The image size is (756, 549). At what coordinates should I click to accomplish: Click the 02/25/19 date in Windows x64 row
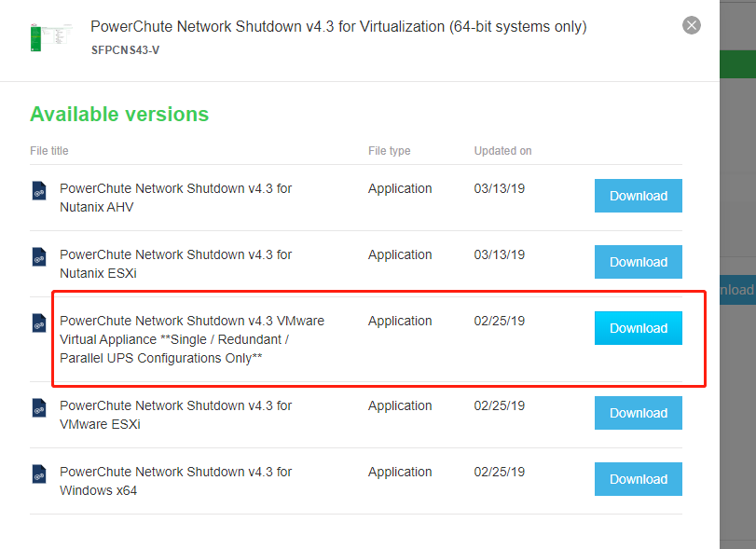(499, 472)
